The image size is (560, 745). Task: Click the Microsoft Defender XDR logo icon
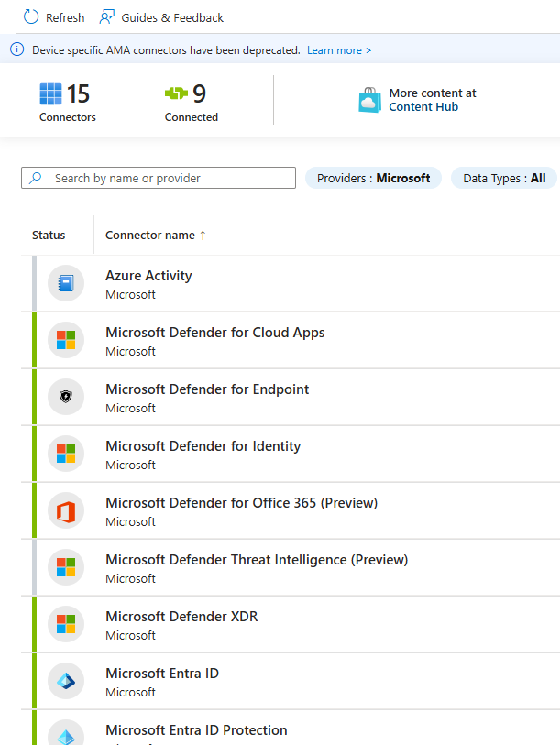pyautogui.click(x=66, y=624)
